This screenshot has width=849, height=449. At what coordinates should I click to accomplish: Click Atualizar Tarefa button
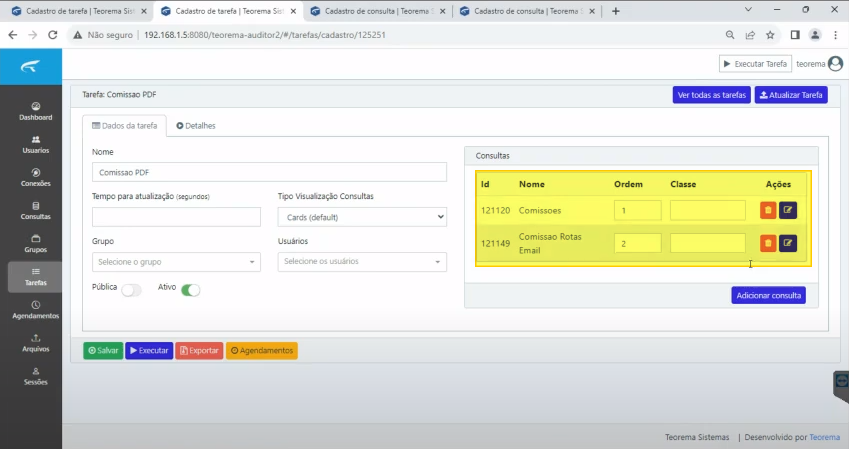[791, 95]
